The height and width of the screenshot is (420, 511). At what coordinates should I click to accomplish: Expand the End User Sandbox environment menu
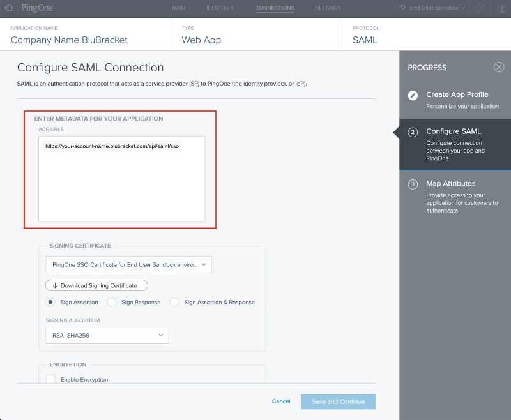click(x=437, y=8)
